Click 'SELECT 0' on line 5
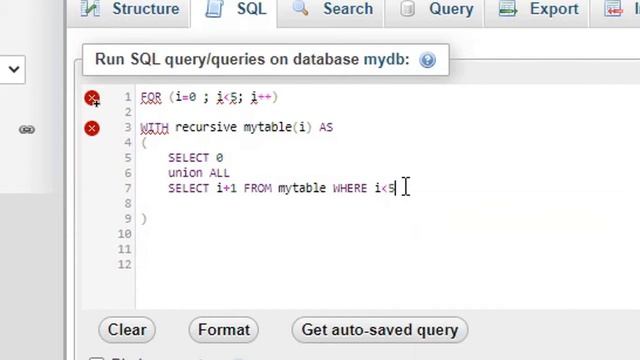This screenshot has width=640, height=360. pos(196,158)
